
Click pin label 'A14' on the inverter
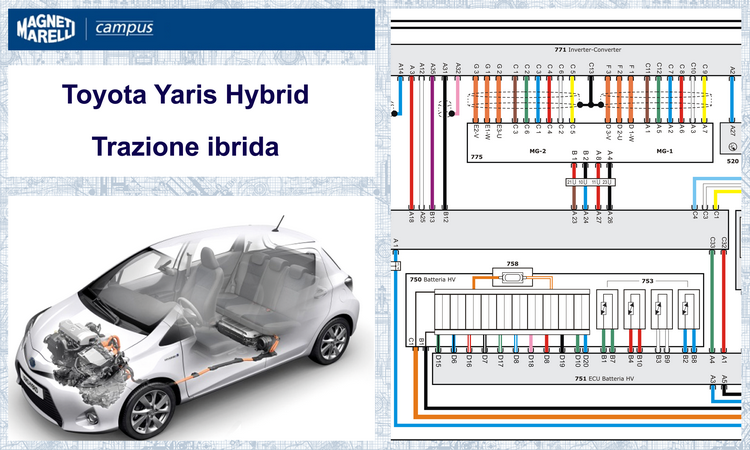(x=401, y=69)
